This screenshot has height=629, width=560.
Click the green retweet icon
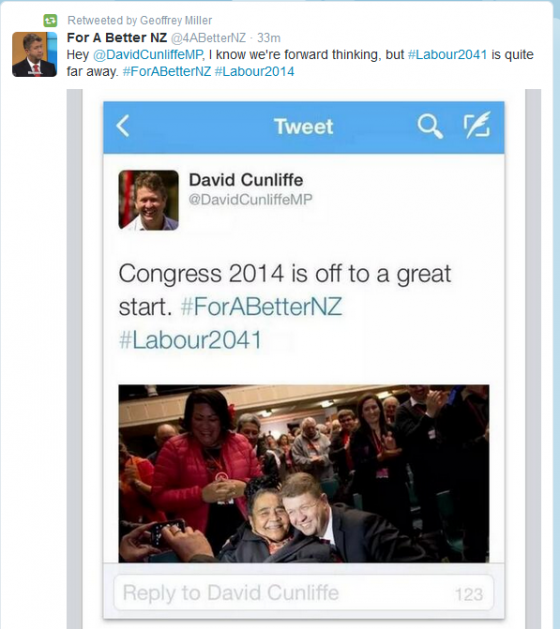[x=50, y=20]
